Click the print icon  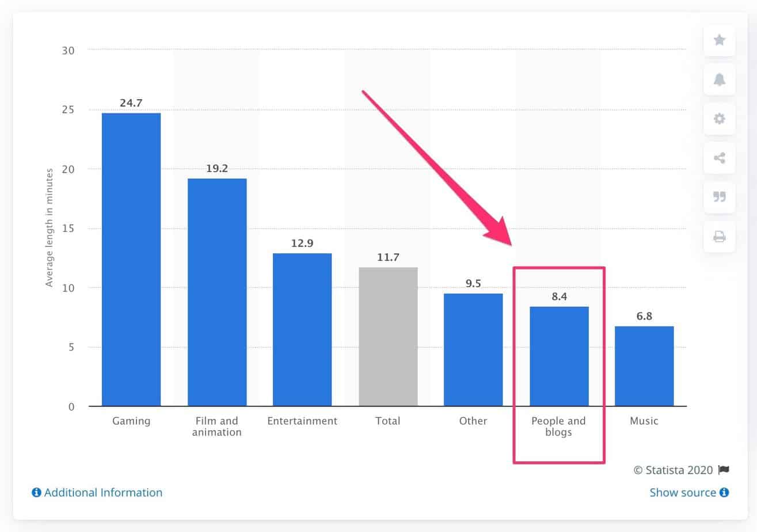coord(718,237)
